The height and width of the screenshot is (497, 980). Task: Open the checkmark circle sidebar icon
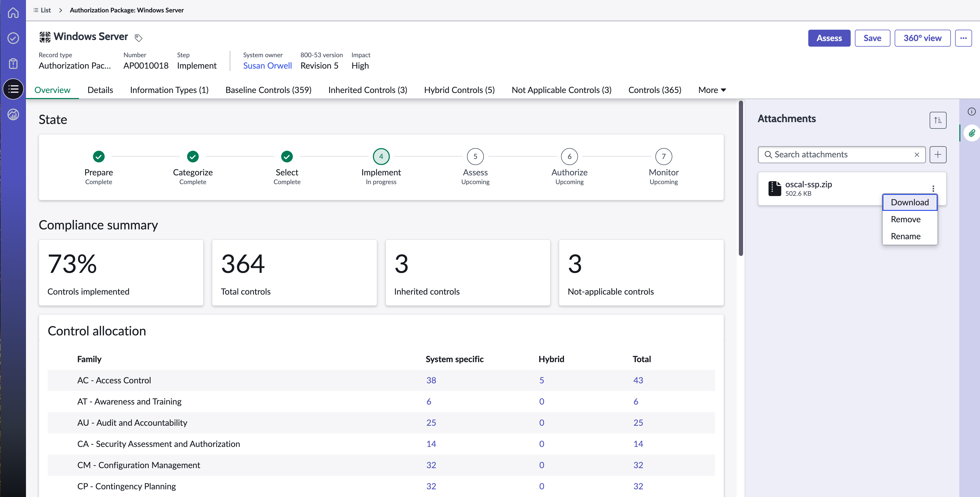[13, 38]
